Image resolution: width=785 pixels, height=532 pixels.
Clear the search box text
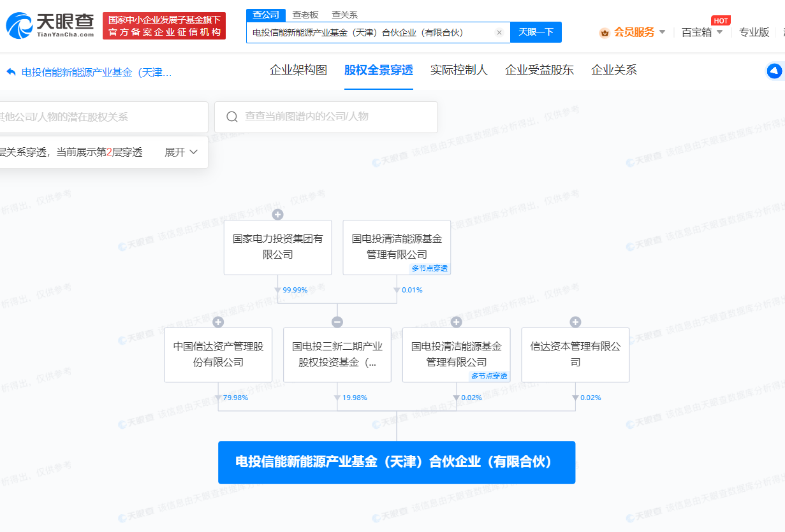tap(499, 32)
